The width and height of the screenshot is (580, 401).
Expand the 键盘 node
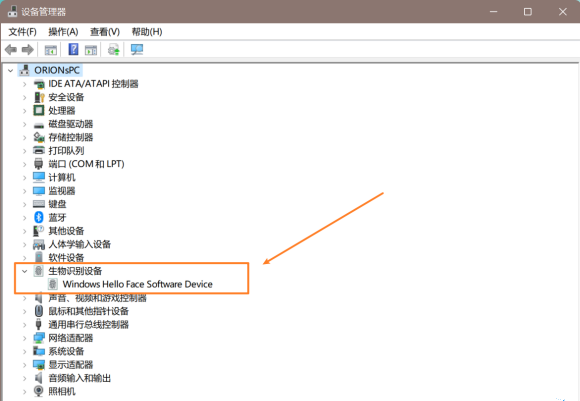[x=25, y=205]
